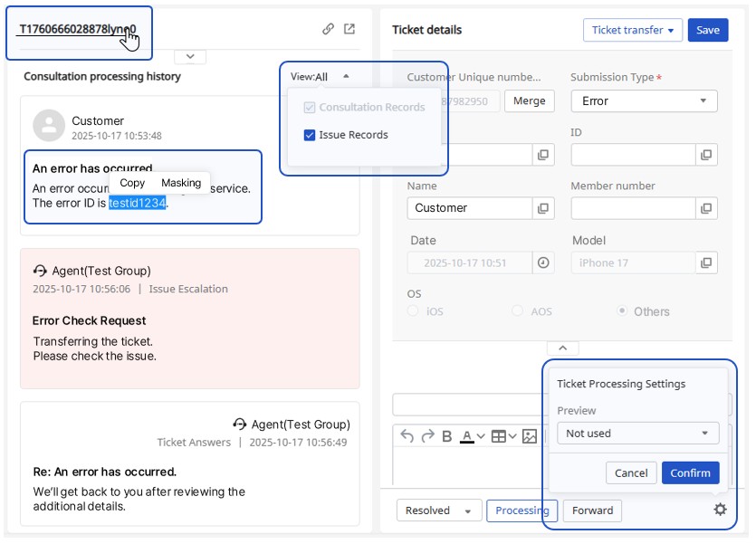The width and height of the screenshot is (756, 544).
Task: Choose Copy from the text selection popup
Action: [x=132, y=183]
